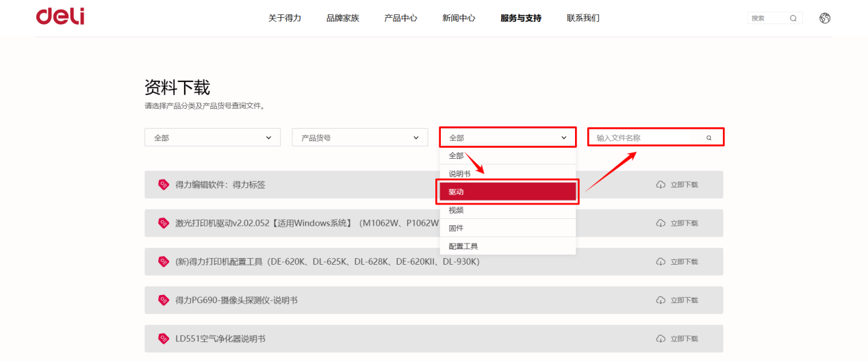The width and height of the screenshot is (868, 362).
Task: Select 视频 in the file type list
Action: point(508,210)
